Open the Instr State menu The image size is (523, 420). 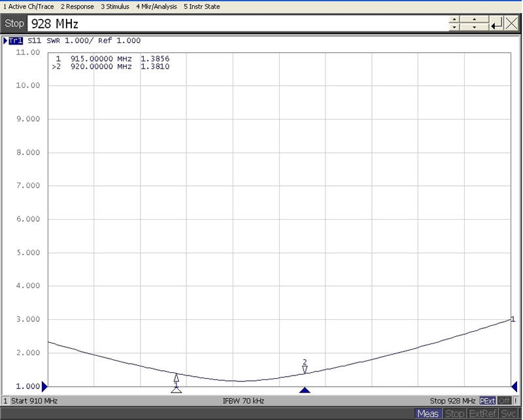pos(202,7)
